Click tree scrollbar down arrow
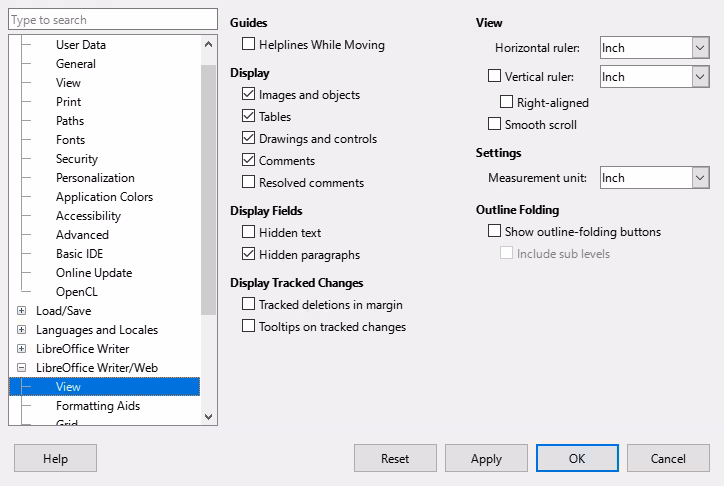The image size is (724, 486). [208, 417]
